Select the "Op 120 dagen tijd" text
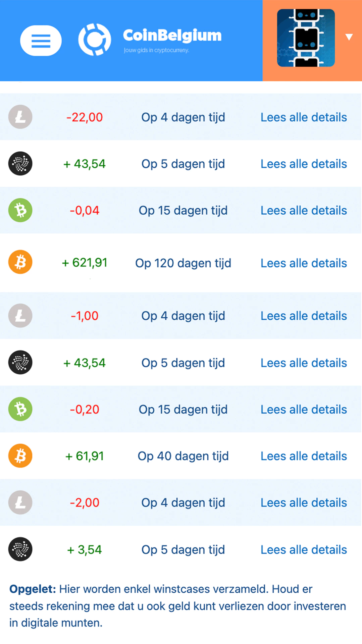 click(x=183, y=263)
